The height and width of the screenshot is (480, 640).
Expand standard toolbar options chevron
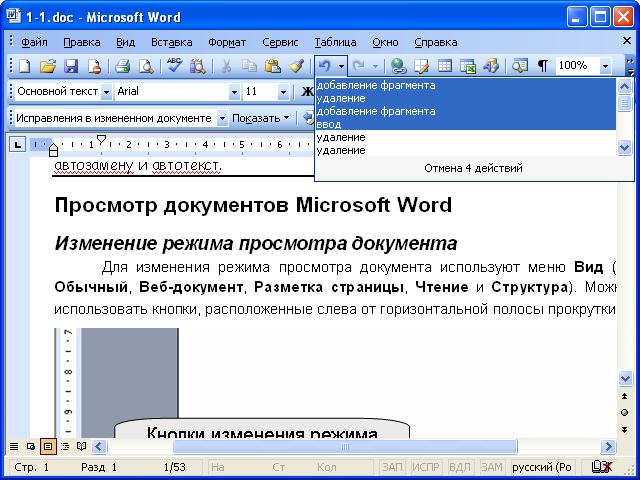point(631,66)
